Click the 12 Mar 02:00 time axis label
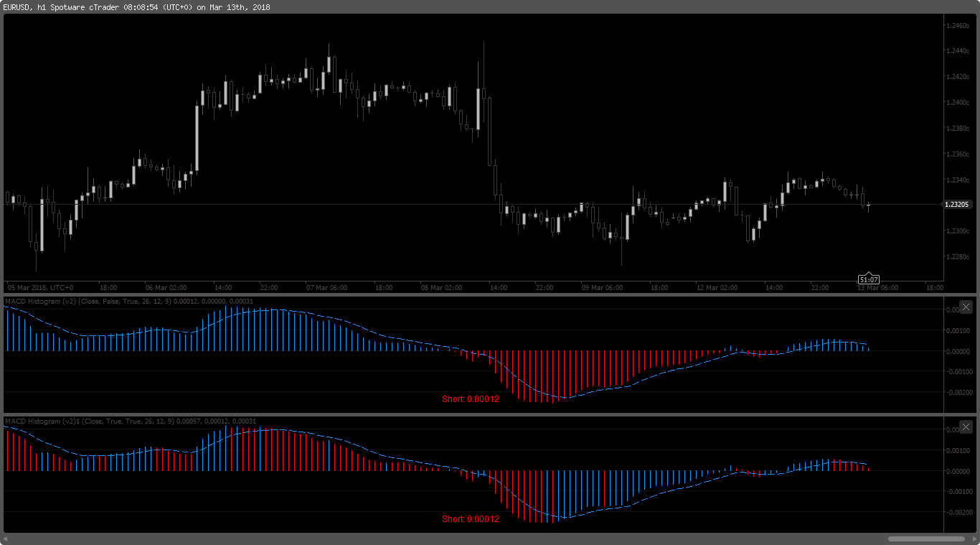This screenshot has width=980, height=545. click(717, 287)
